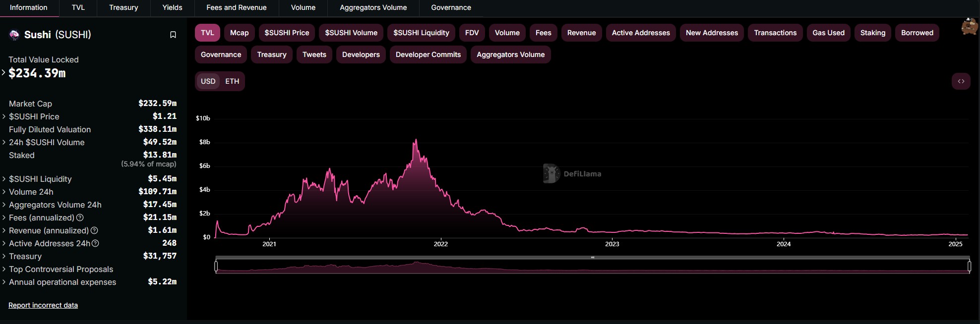
Task: Expand Annual operational expenses row
Action: 4,282
